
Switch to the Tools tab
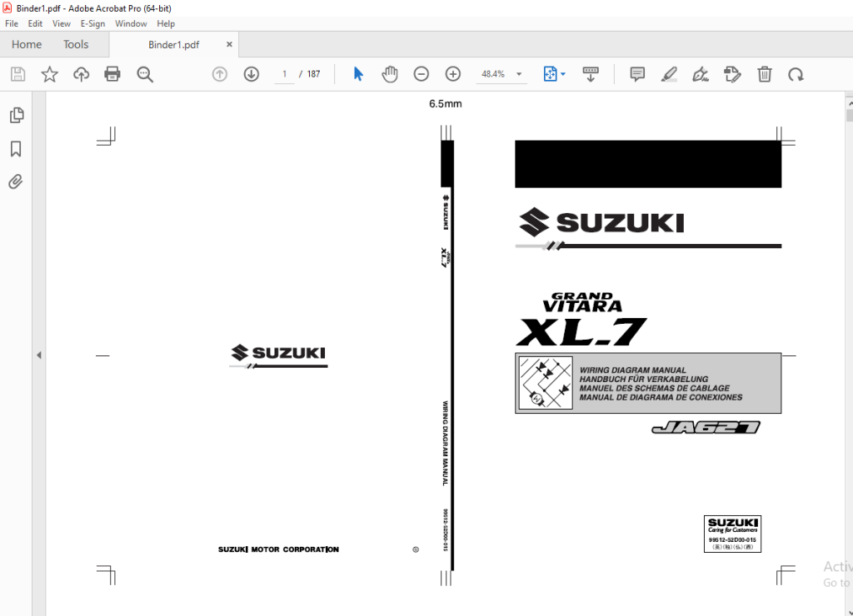pyautogui.click(x=76, y=45)
